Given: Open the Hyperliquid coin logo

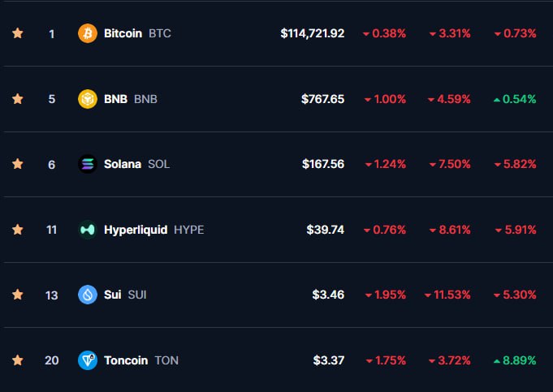Looking at the screenshot, I should tap(88, 230).
